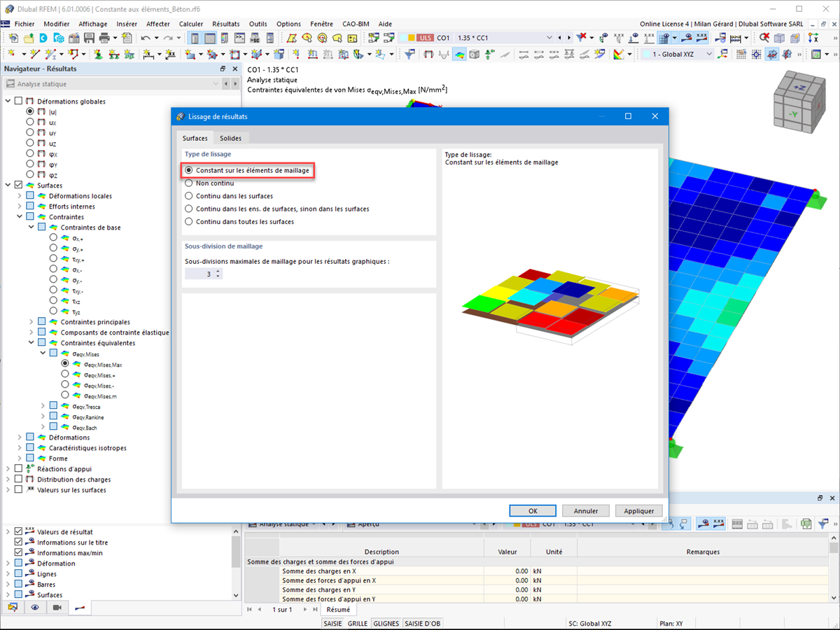840x630 pixels.
Task: Select the σeqv,Mises,Max result item
Action: (65, 364)
